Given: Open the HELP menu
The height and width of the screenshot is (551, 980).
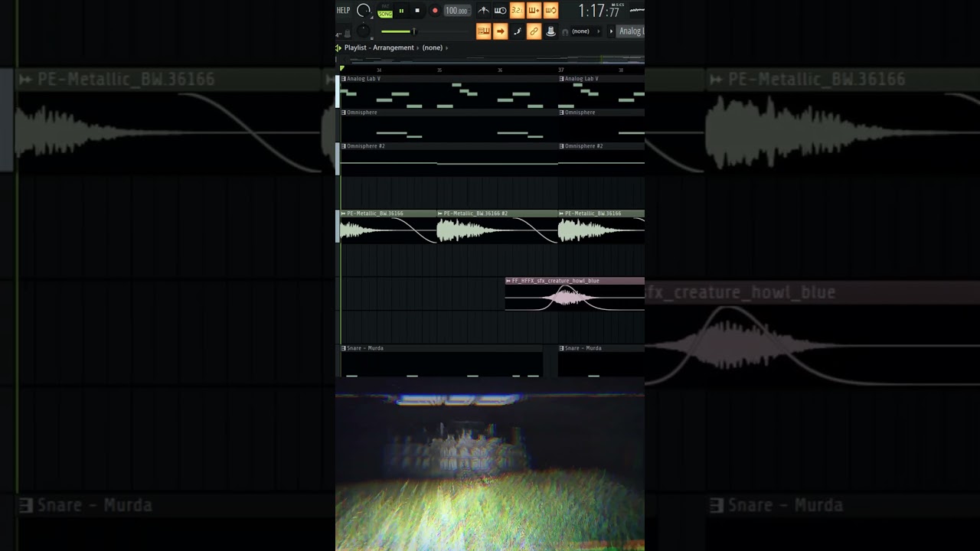Looking at the screenshot, I should [343, 11].
